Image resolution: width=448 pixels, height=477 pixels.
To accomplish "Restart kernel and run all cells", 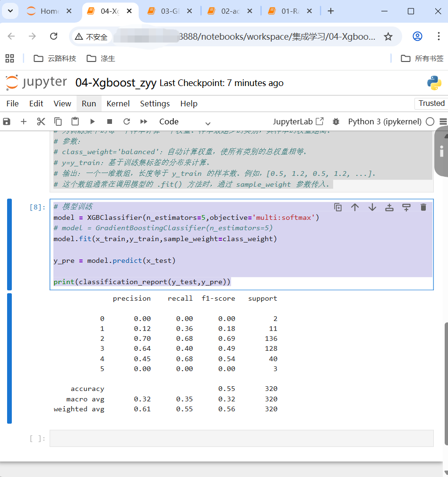I will 144,121.
